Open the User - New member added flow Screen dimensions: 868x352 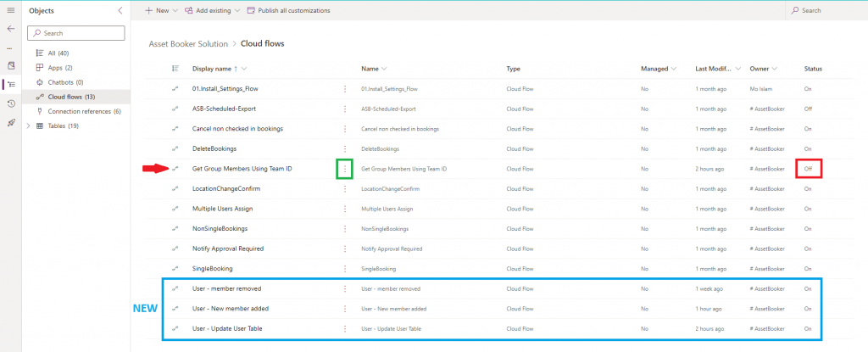[x=231, y=309]
